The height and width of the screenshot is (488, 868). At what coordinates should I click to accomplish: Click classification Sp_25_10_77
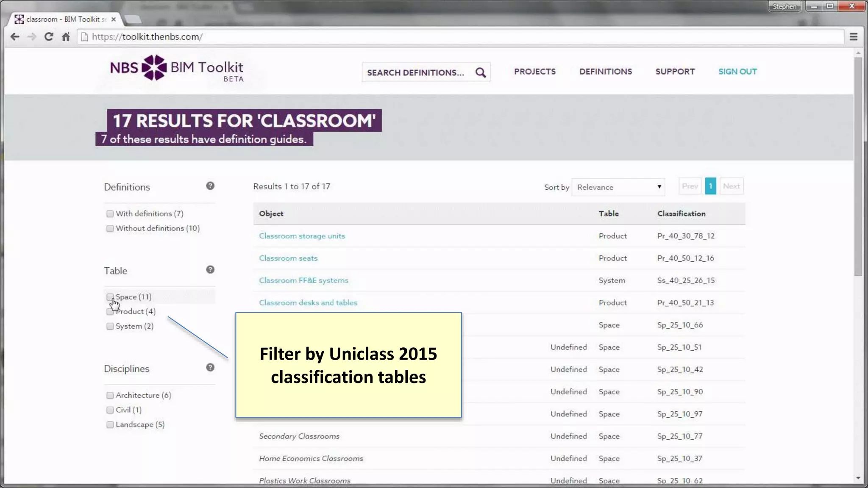680,436
